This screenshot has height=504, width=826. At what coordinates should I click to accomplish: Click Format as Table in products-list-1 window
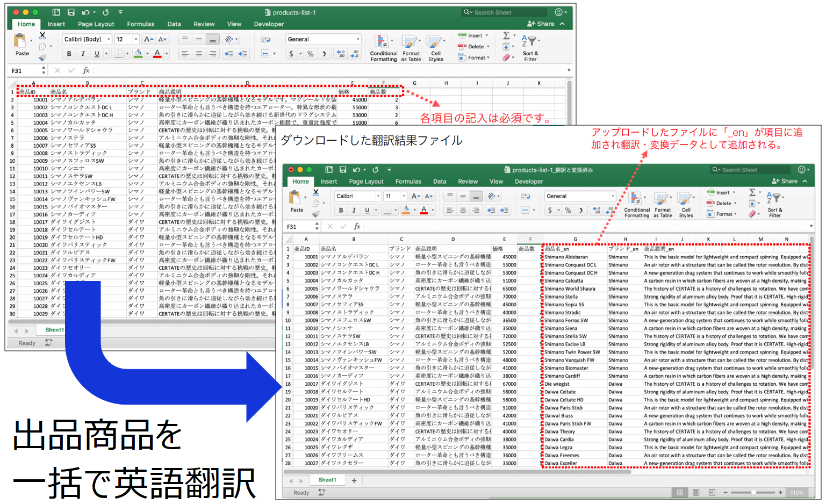click(x=411, y=48)
